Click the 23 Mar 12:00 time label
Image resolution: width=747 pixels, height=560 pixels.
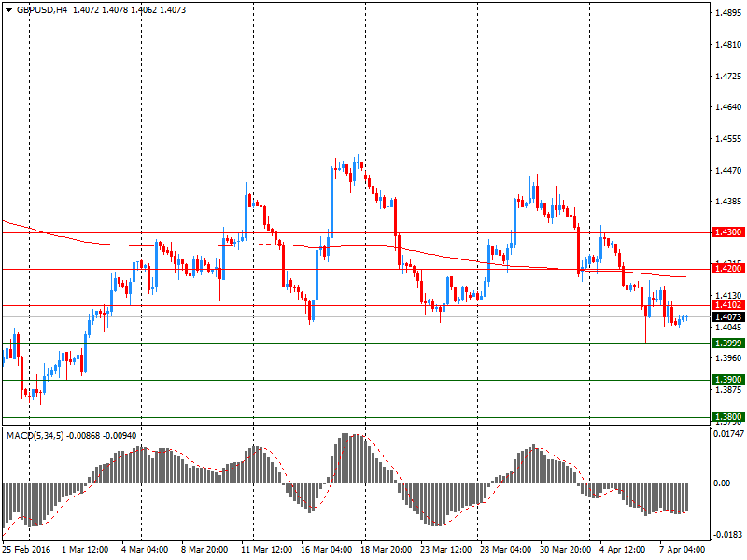446,549
